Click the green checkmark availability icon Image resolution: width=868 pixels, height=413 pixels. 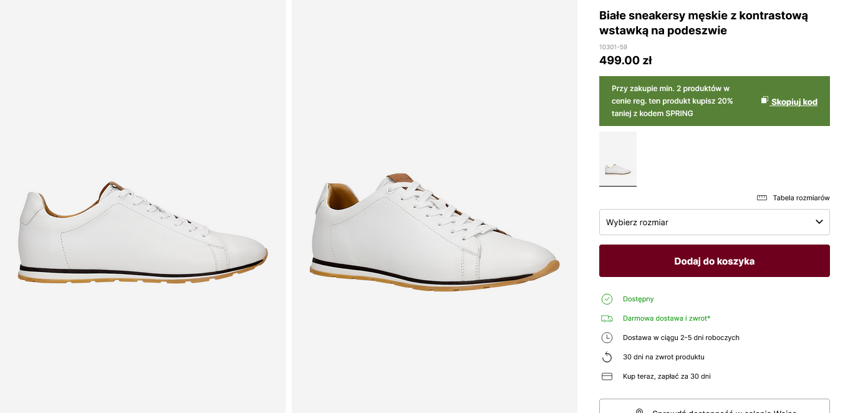coord(607,299)
